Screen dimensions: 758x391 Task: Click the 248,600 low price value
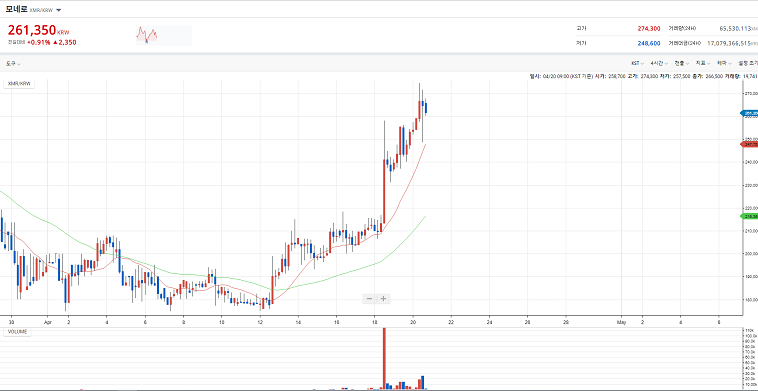pos(649,43)
